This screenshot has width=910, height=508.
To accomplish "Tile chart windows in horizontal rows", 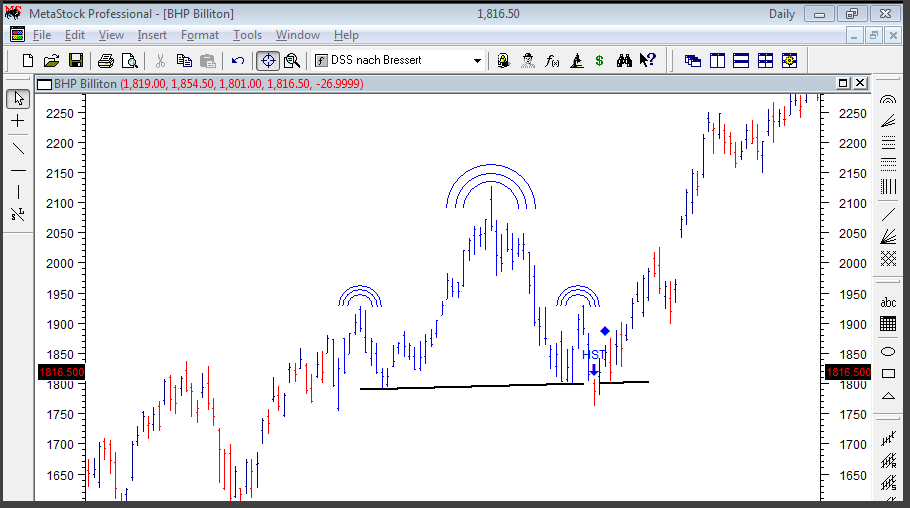I will (x=741, y=60).
